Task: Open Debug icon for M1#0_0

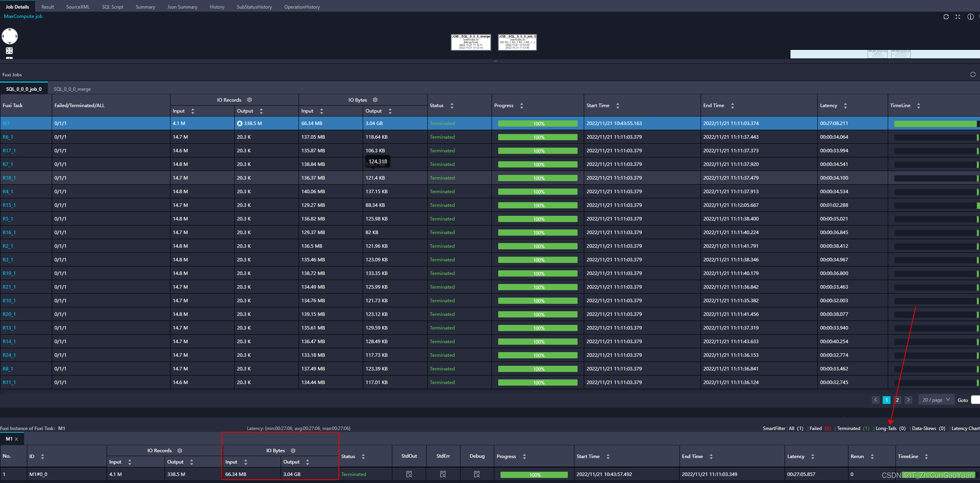Action: [x=477, y=474]
